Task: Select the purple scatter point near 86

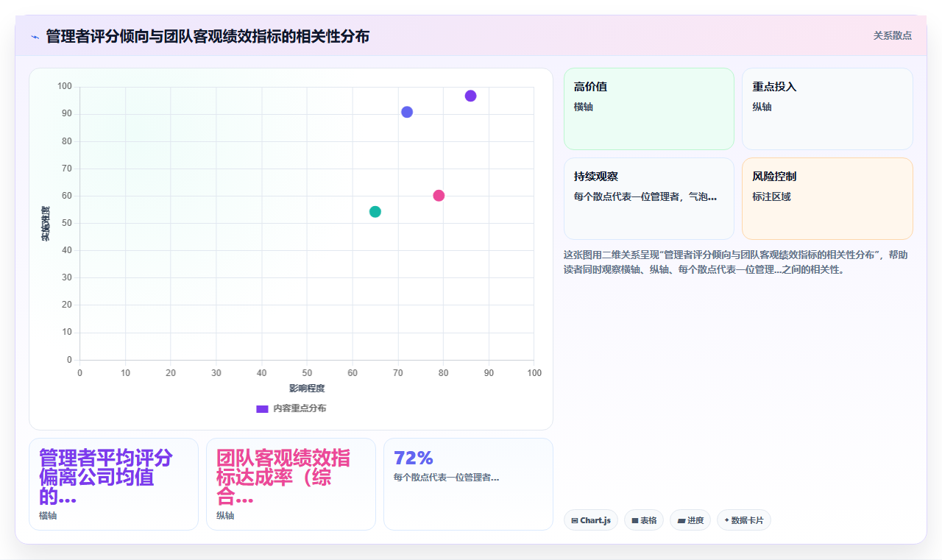Action: coord(471,96)
